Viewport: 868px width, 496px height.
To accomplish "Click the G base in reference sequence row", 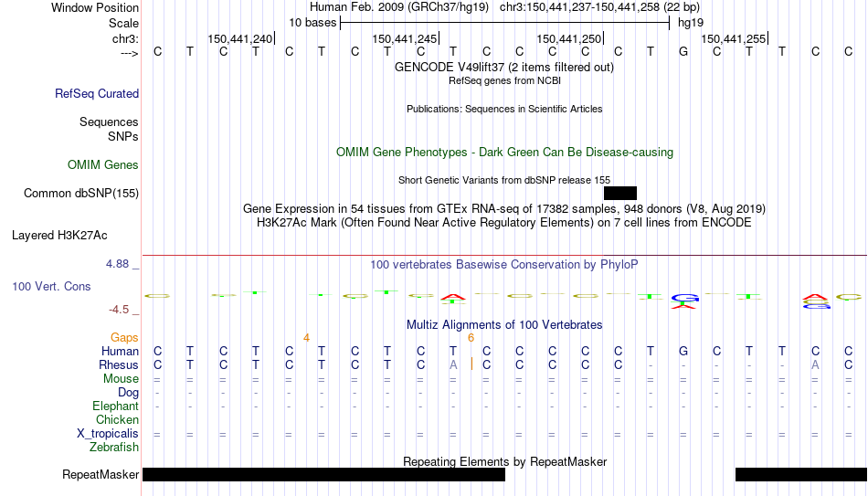I will click(683, 51).
